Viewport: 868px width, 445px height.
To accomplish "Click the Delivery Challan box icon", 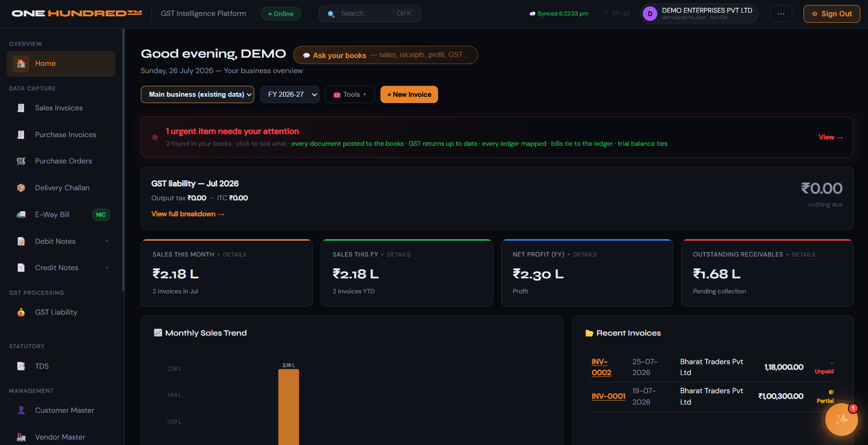I will coord(21,188).
